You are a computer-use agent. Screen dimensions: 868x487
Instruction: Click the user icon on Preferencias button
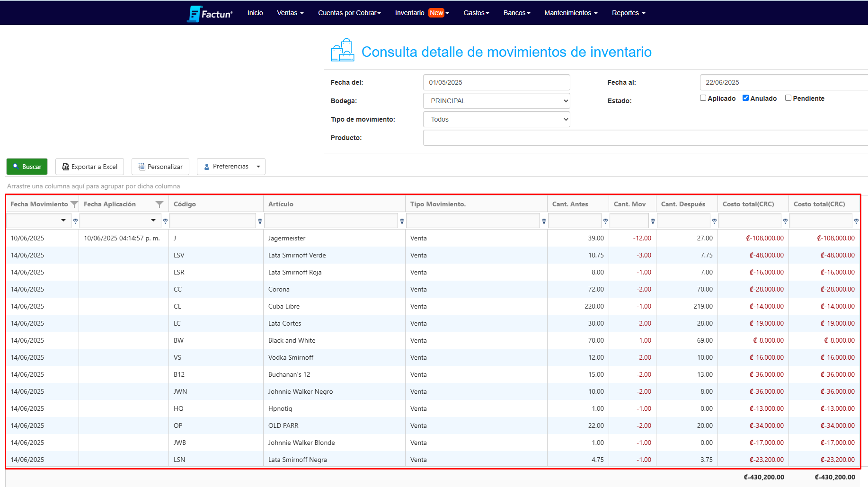(207, 167)
